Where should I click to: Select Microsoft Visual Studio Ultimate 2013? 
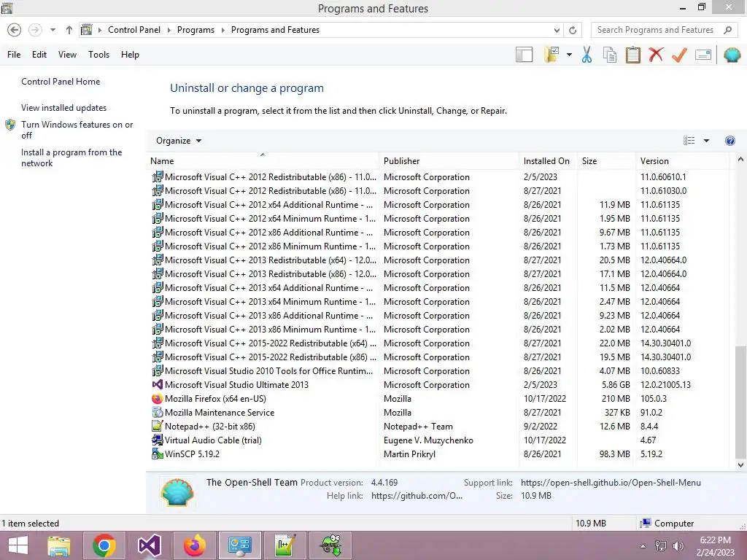(438, 385)
